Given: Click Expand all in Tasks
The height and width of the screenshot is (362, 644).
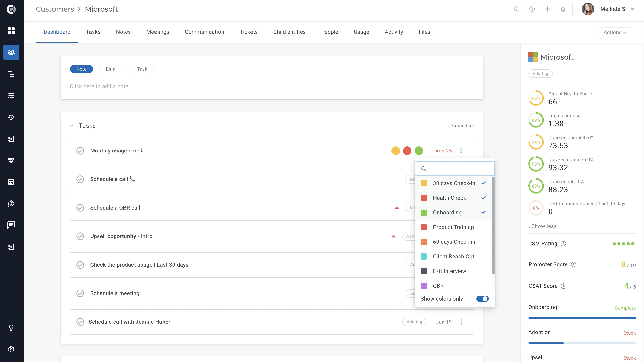Looking at the screenshot, I should [x=462, y=125].
